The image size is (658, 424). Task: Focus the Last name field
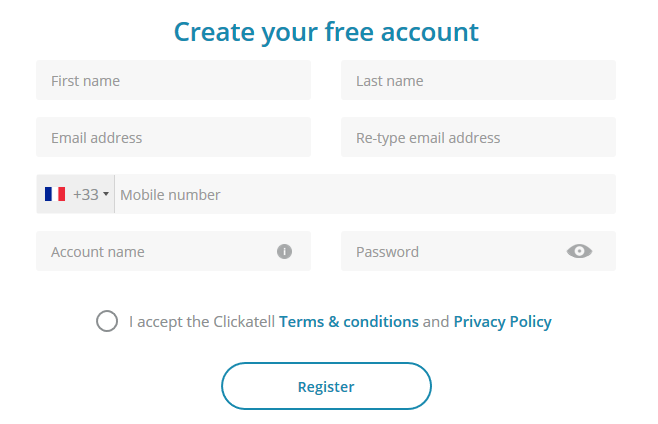click(x=478, y=80)
